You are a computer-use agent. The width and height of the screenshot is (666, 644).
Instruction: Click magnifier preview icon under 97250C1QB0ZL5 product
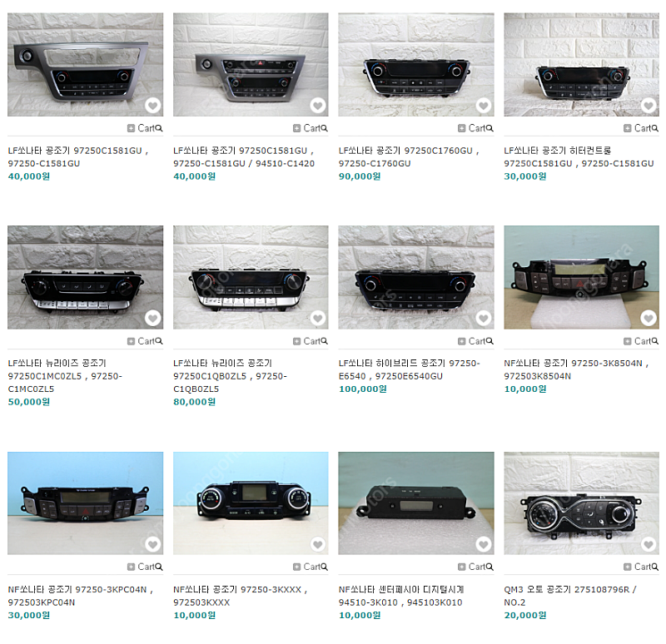[325, 341]
